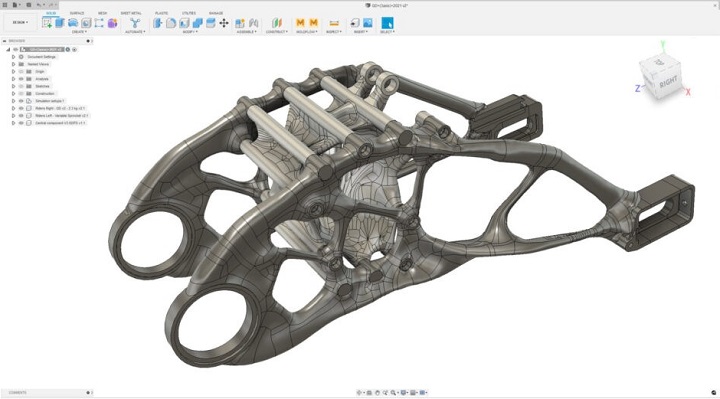Screen dimensions: 720x399
Task: Open the purple Create Form tool
Action: click(112, 22)
